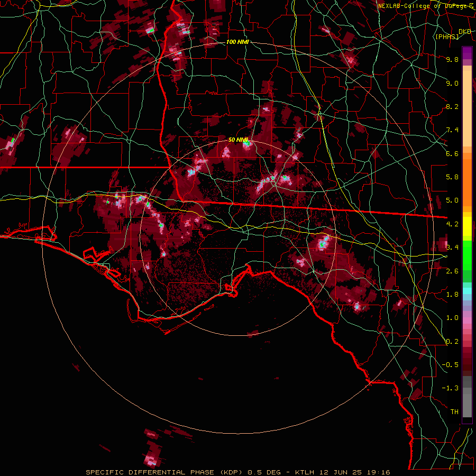Select the bright yellow color bar segment
This screenshot has height=476, width=476.
click(467, 226)
